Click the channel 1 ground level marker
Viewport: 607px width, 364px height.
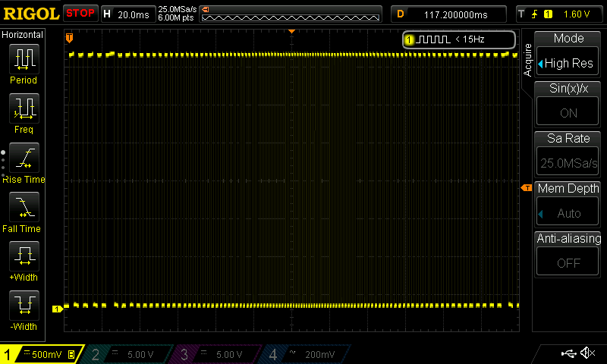(58, 309)
